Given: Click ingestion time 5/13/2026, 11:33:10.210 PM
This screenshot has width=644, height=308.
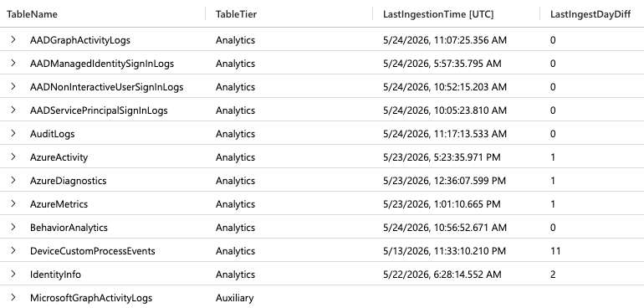Looking at the screenshot, I should click(x=444, y=251).
